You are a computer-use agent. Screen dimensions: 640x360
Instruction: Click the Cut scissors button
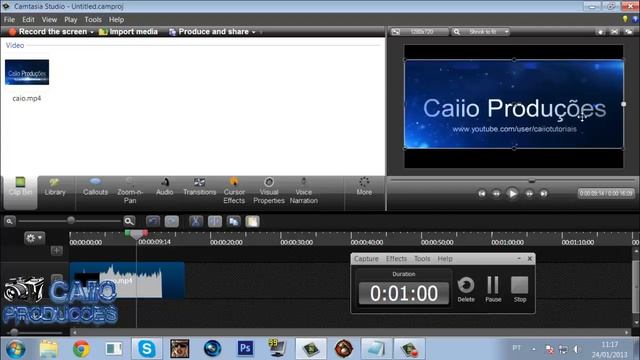(x=196, y=221)
